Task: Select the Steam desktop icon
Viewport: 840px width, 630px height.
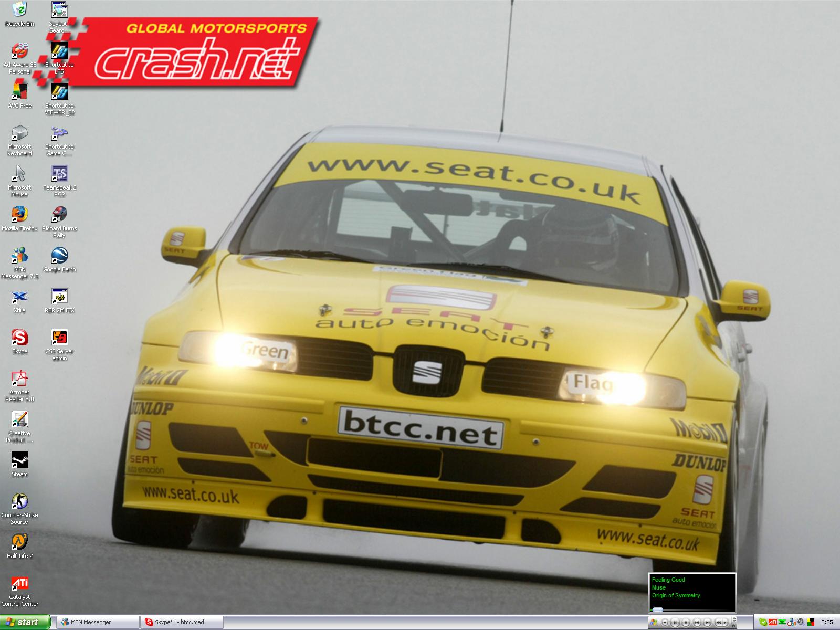Action: 19,464
